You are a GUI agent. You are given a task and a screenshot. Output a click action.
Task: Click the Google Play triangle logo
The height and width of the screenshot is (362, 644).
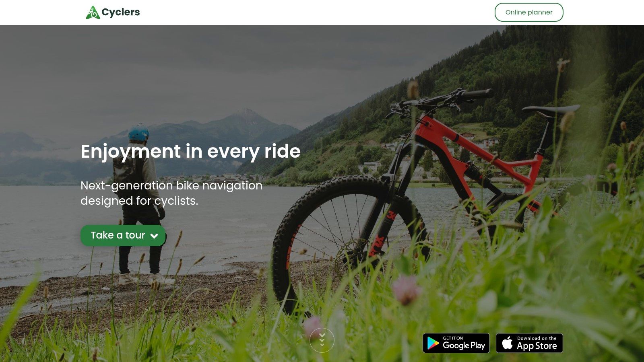433,343
